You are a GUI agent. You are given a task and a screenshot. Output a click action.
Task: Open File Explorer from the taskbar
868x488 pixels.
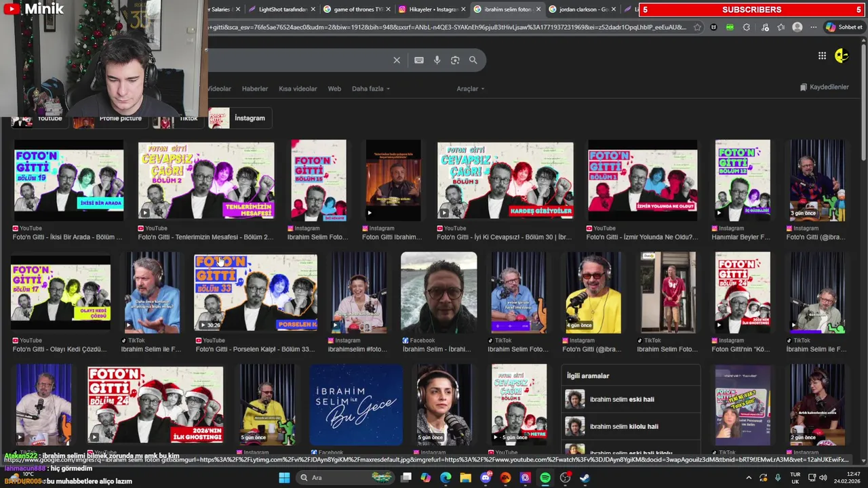point(466,478)
